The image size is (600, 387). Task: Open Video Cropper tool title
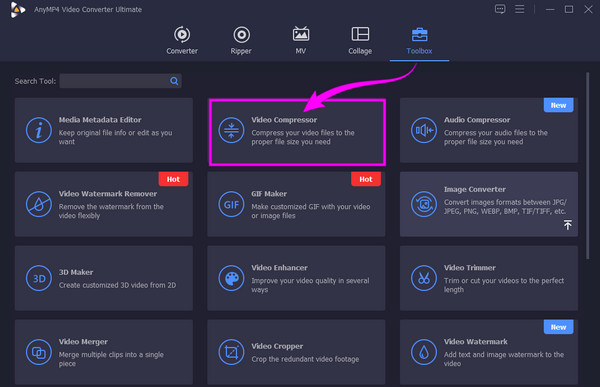277,346
